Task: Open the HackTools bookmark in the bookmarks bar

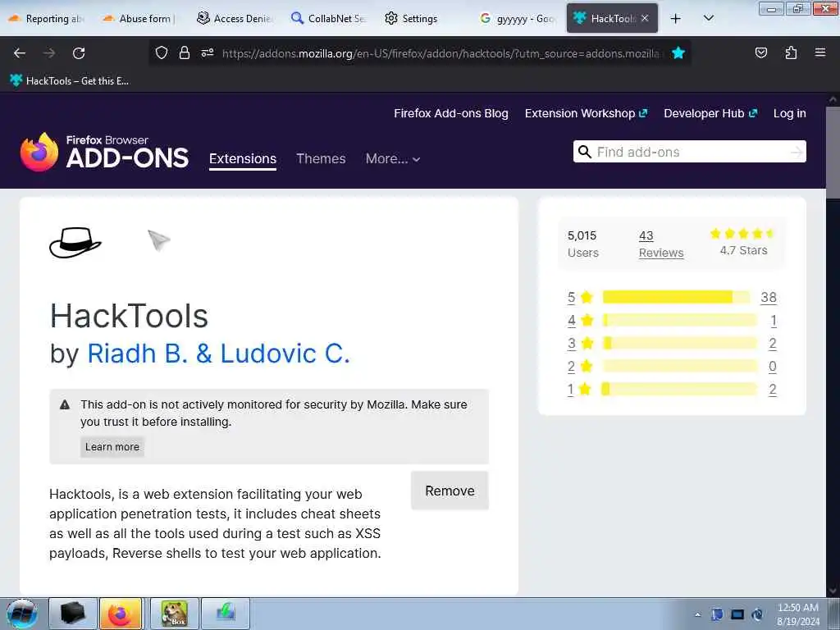Action: (70, 81)
